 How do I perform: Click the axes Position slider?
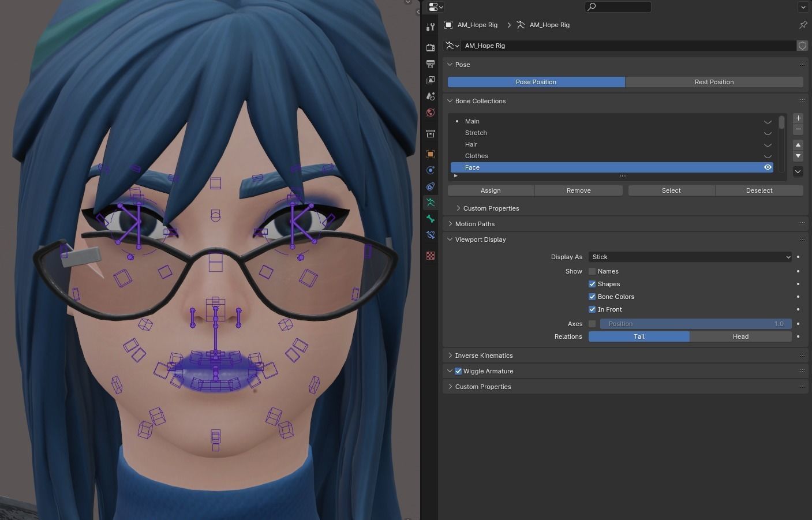click(696, 324)
